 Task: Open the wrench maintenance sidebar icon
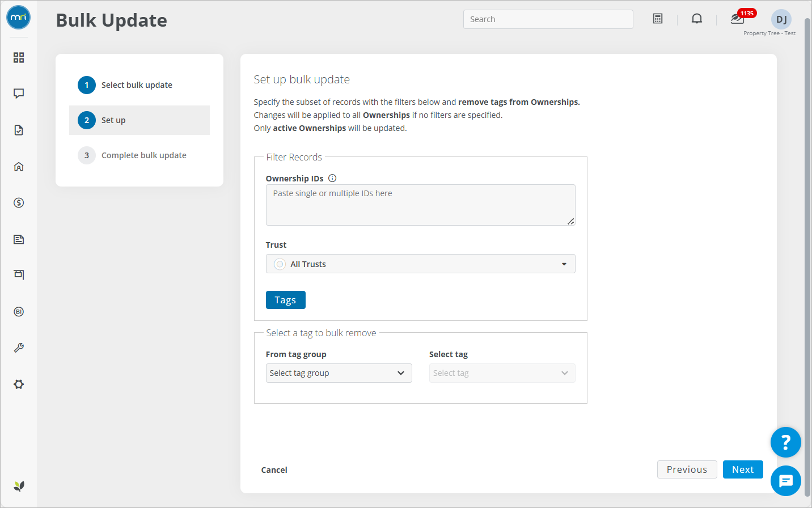(19, 348)
